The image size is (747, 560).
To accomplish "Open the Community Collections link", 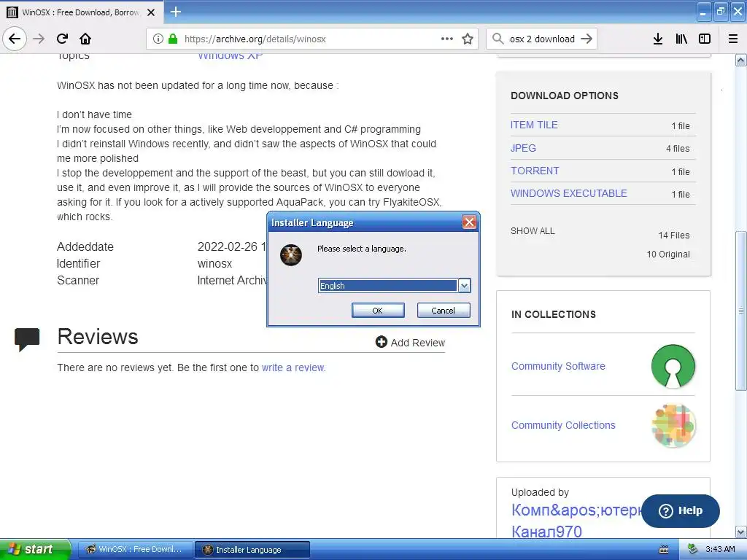I will 563,425.
